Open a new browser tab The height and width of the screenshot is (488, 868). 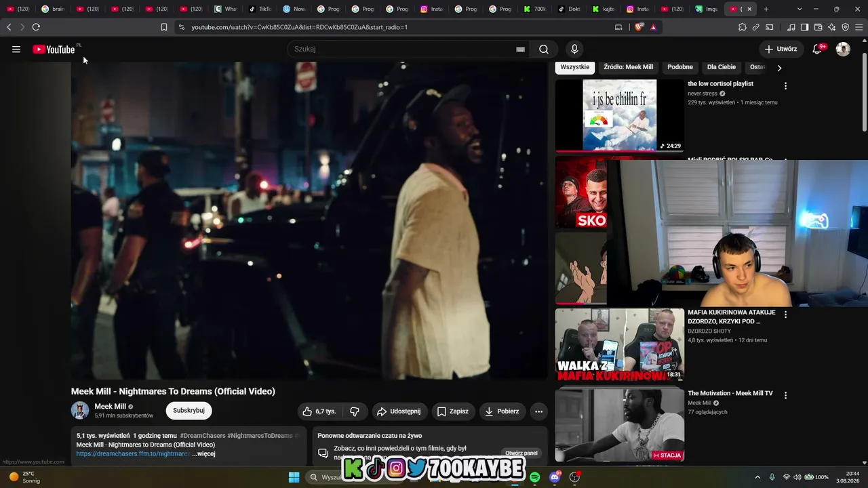click(x=766, y=9)
